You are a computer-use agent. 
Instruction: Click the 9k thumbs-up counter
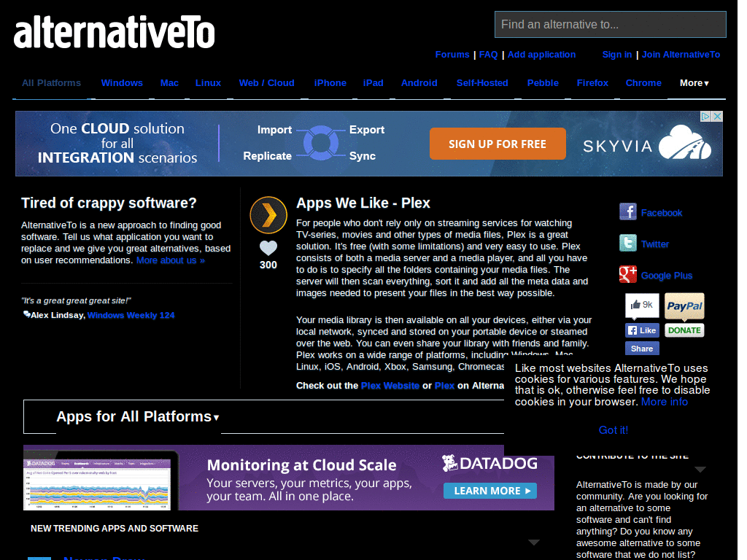coord(642,306)
